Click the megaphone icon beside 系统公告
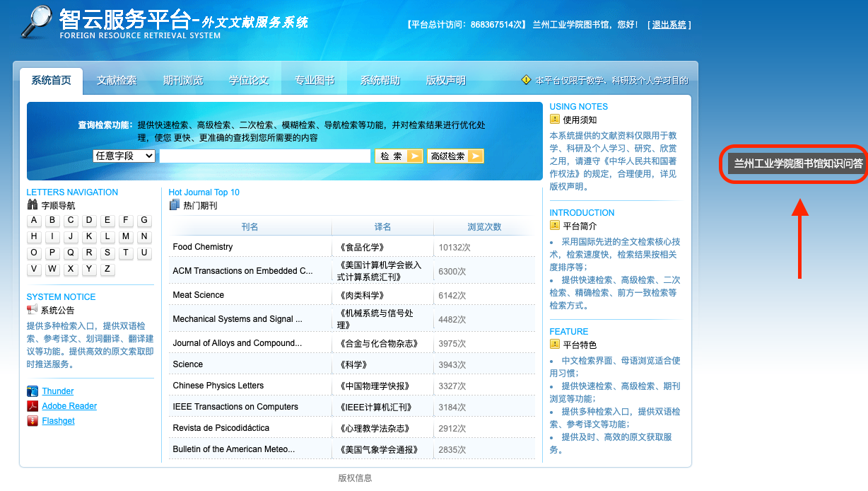This screenshot has width=868, height=491. coord(33,310)
